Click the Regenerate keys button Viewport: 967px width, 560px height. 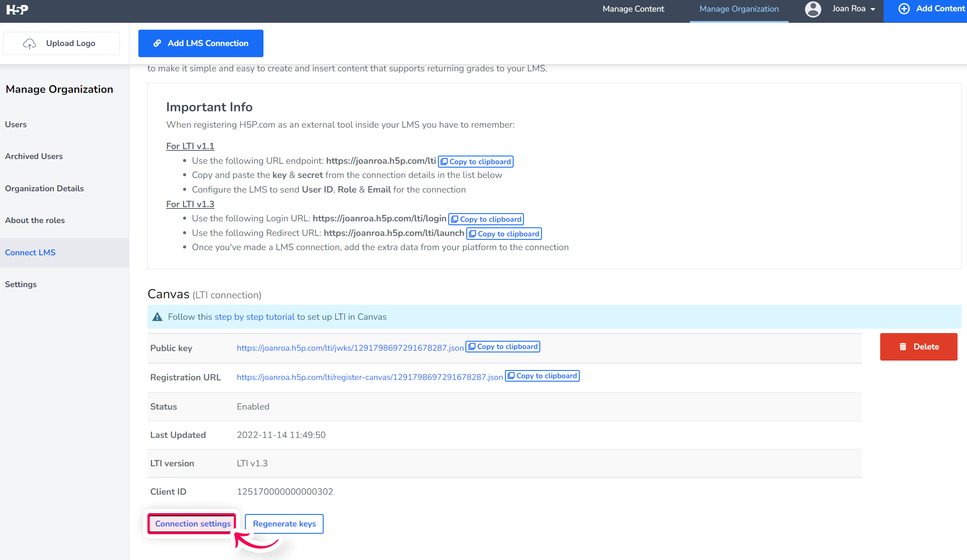pos(284,524)
